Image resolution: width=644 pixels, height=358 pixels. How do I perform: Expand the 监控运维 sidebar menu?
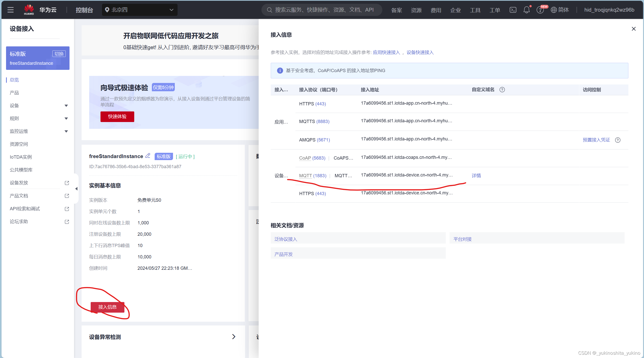click(x=66, y=131)
